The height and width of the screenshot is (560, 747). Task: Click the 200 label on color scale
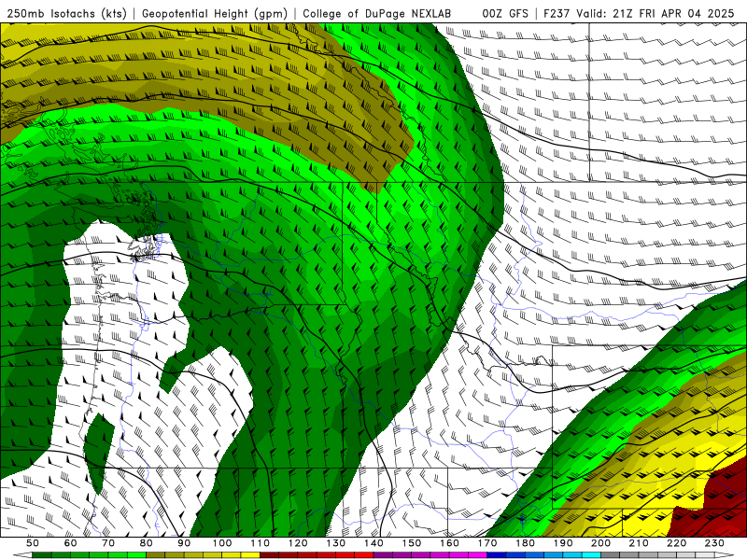pyautogui.click(x=601, y=543)
